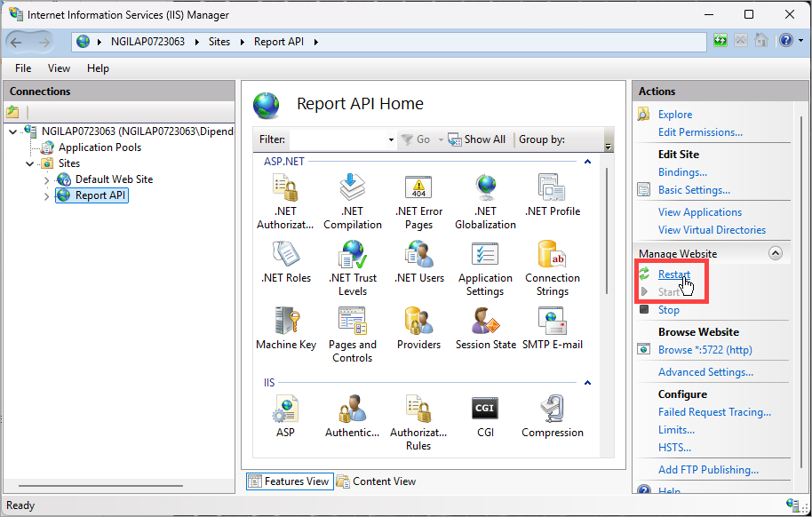Viewport: 812px width, 517px height.
Task: Expand the Default Web Site node
Action: point(46,179)
